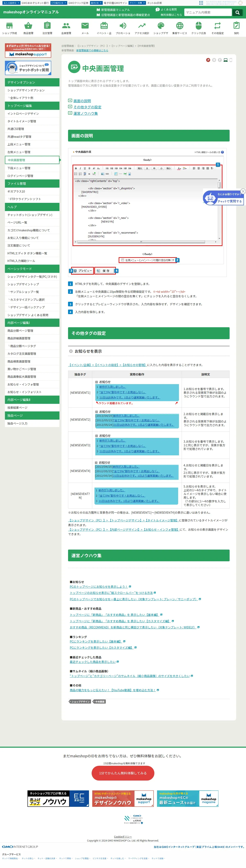This screenshot has height=868, width=246.
Task: Select 左側メニュー管理 in sidebar
Action: pyautogui.click(x=32, y=152)
